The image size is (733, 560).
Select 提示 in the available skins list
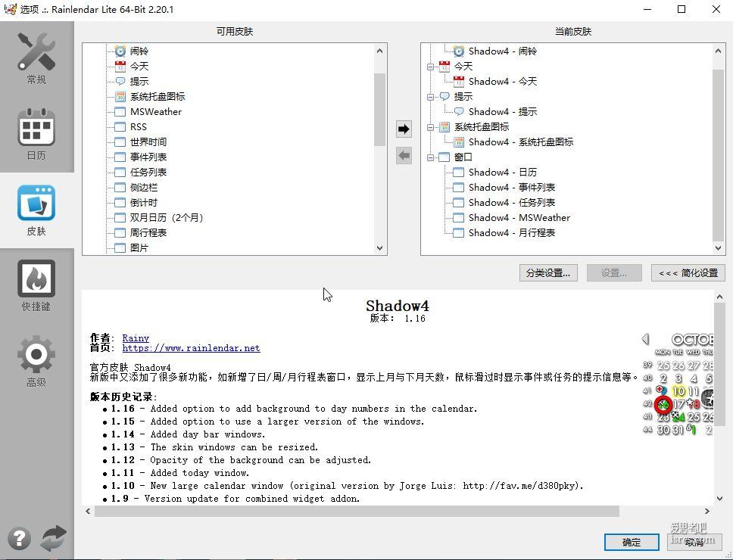[139, 81]
